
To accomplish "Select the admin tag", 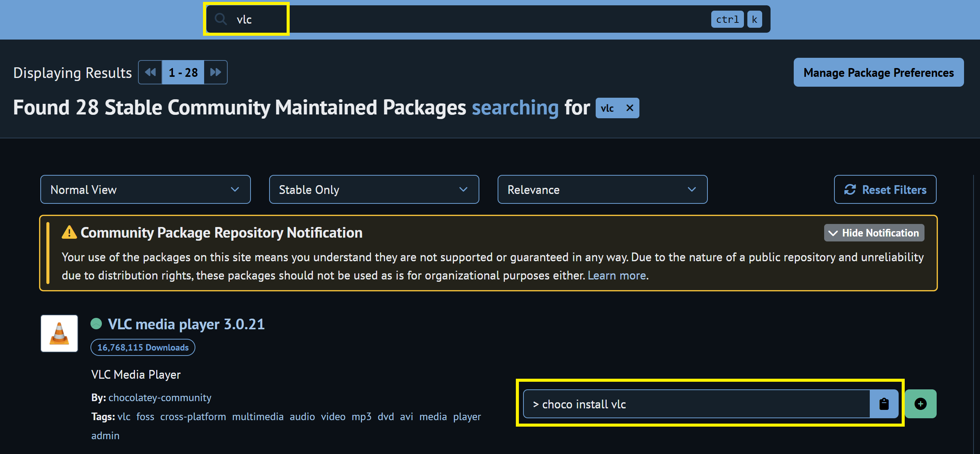I will 105,435.
